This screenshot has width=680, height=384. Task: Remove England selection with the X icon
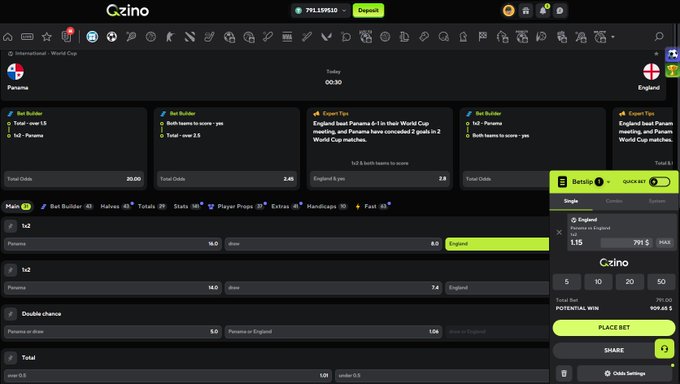click(x=559, y=232)
